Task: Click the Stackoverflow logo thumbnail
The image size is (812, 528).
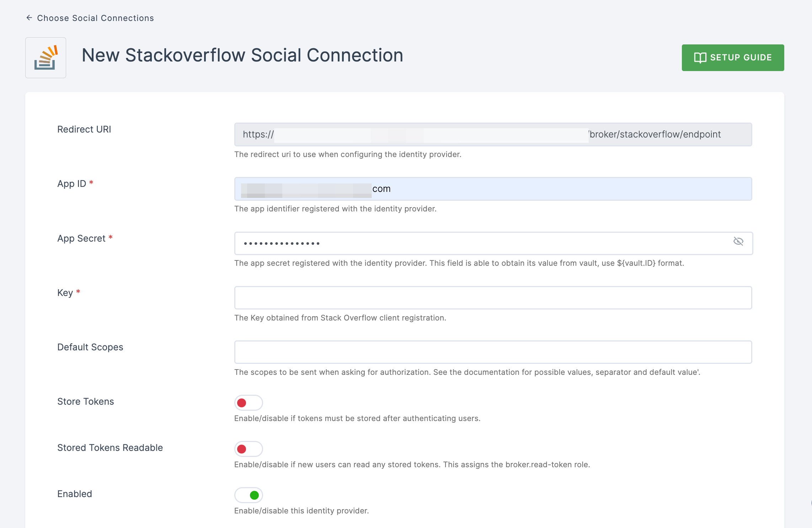Action: (46, 58)
